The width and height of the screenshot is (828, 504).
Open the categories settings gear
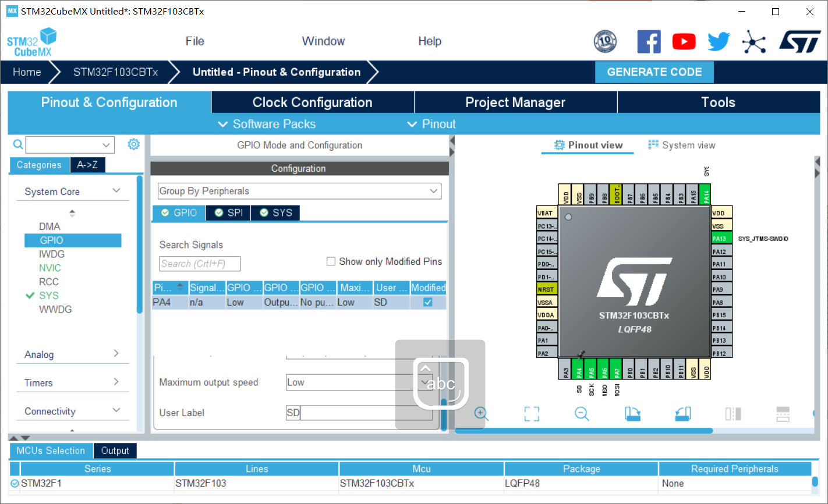pyautogui.click(x=134, y=144)
